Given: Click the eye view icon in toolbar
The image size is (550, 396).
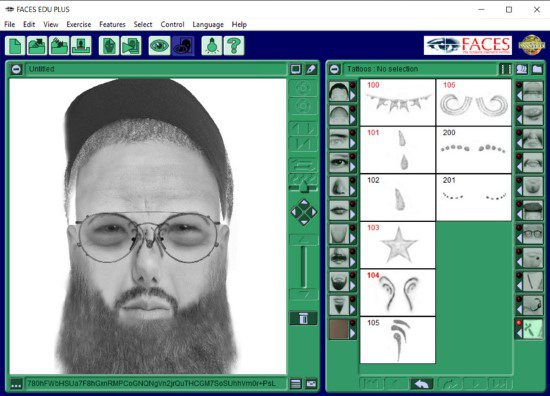Looking at the screenshot, I should pyautogui.click(x=159, y=46).
